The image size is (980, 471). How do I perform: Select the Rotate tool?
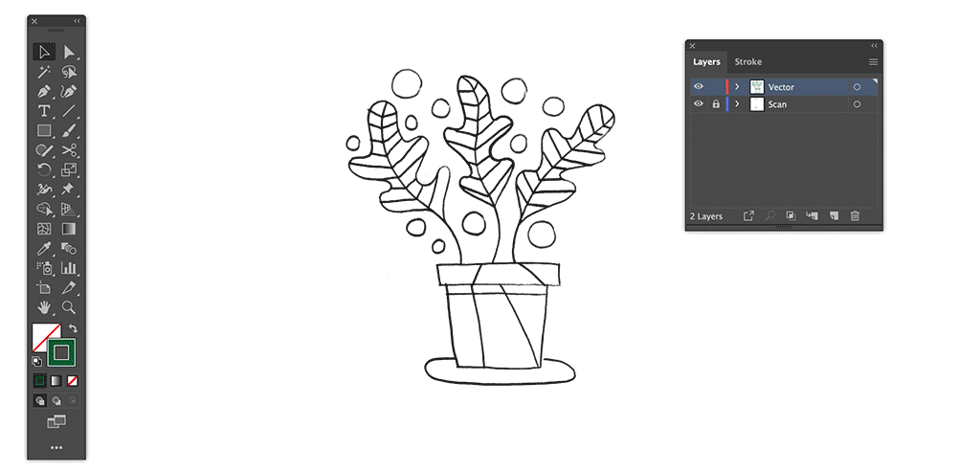point(44,169)
